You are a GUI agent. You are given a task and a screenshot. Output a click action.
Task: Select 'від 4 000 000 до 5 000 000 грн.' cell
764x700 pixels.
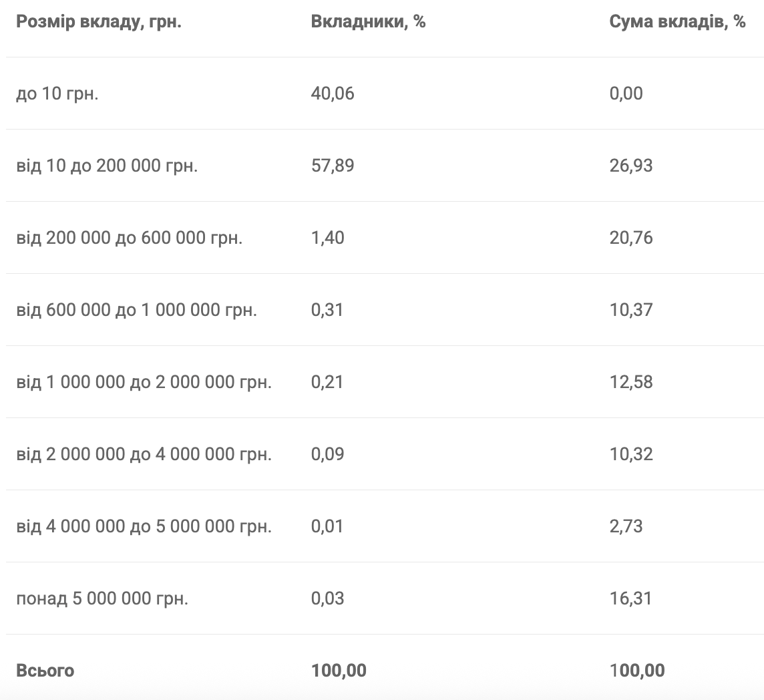144,526
